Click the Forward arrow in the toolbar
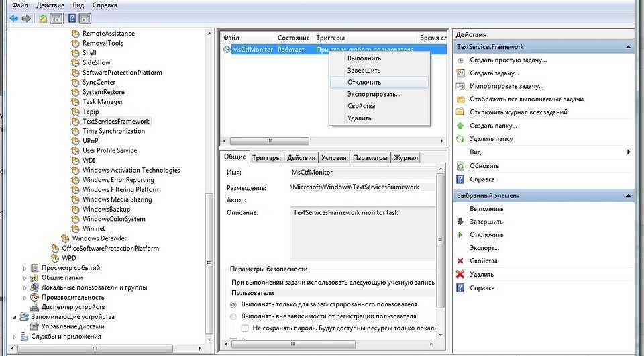This screenshot has width=644, height=356. tap(26, 18)
